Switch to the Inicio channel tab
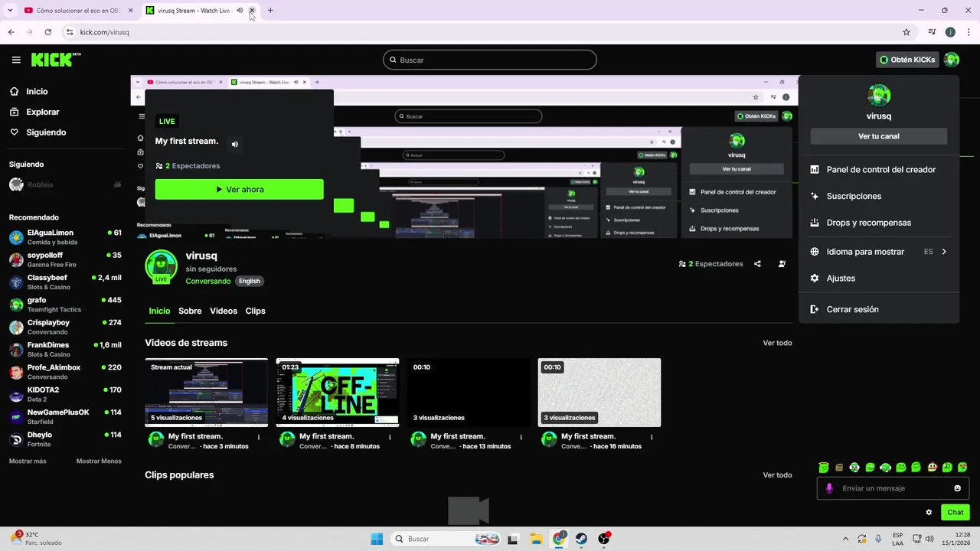Image resolution: width=980 pixels, height=551 pixels. [x=159, y=311]
